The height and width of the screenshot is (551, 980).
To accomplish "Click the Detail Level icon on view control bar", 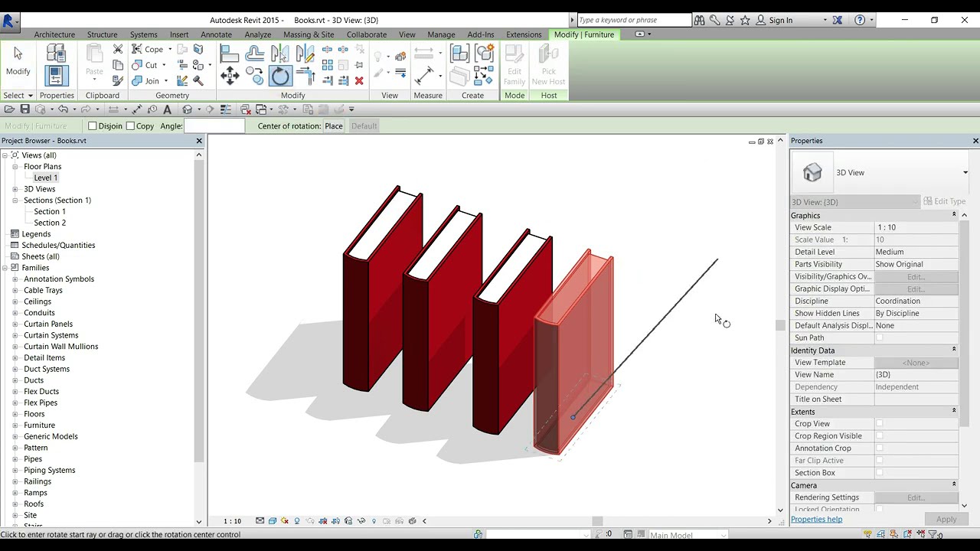I will [260, 521].
